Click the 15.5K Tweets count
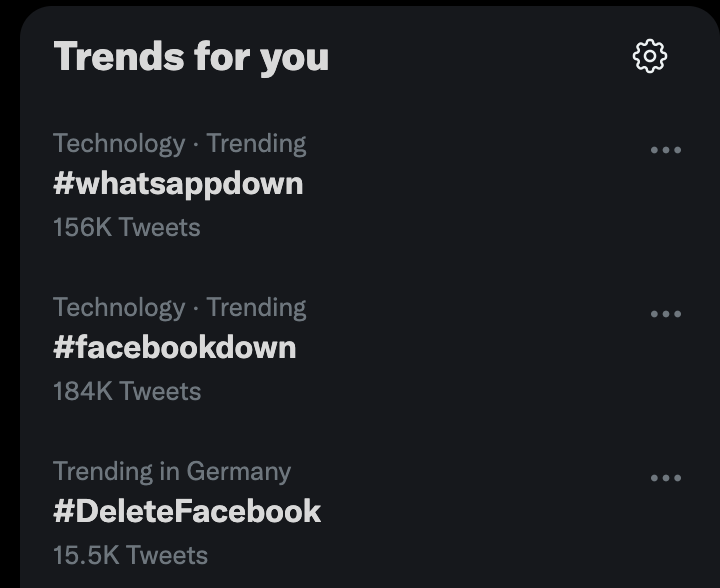 [x=130, y=555]
